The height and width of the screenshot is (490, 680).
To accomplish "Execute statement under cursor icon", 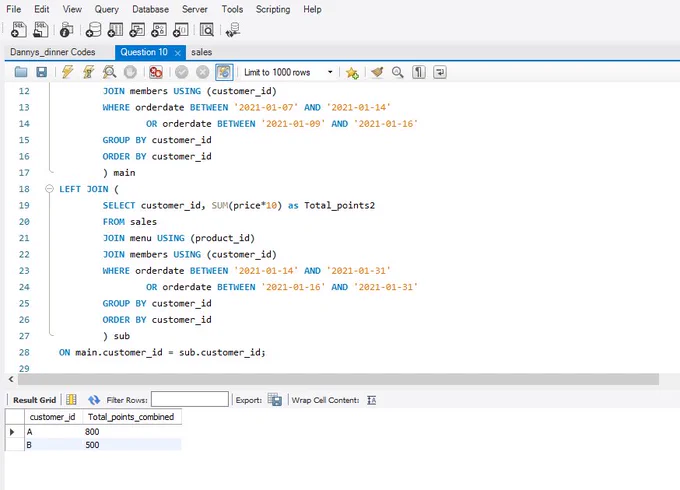I will tap(88, 72).
